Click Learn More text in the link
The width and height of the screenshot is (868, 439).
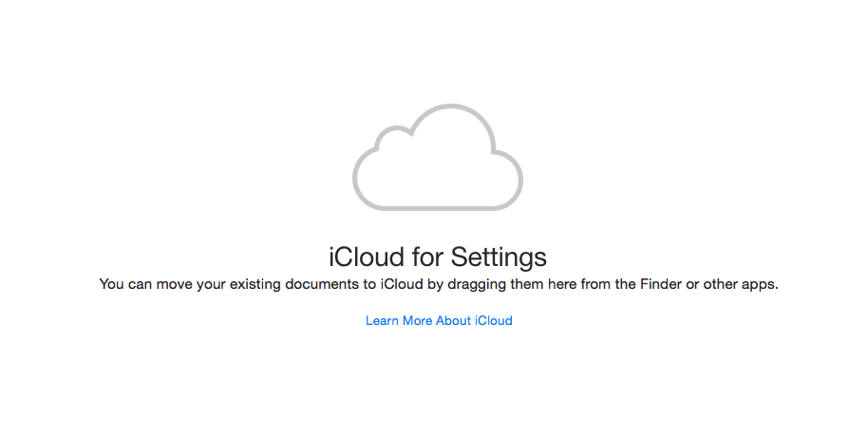[x=399, y=321]
